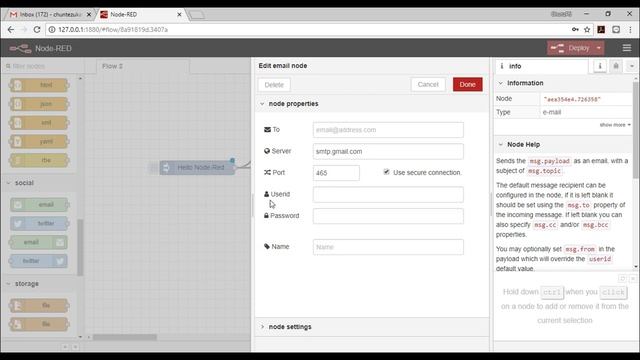Click the e-mail type value
The width and height of the screenshot is (640, 360).
click(x=552, y=112)
